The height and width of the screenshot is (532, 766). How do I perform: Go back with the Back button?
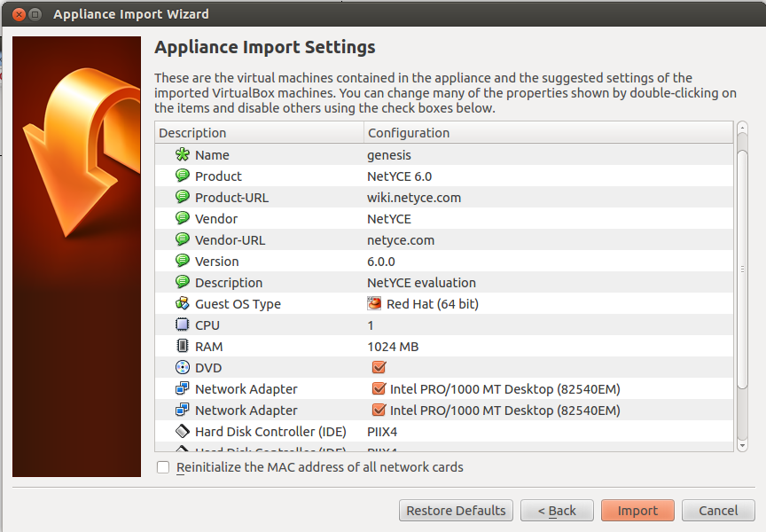[557, 511]
